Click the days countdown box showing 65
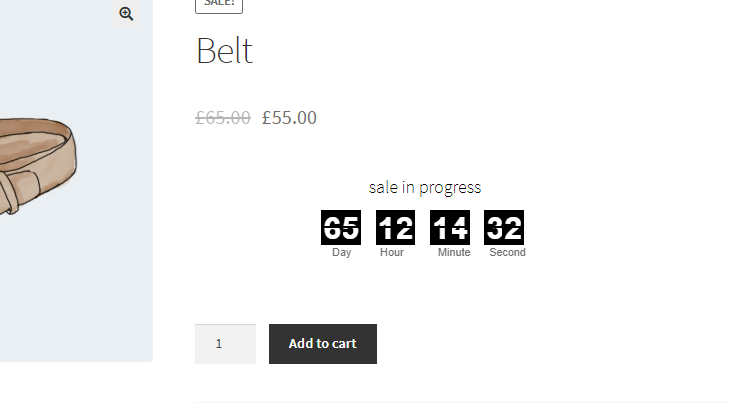Viewport: 730px width, 416px height. click(341, 227)
